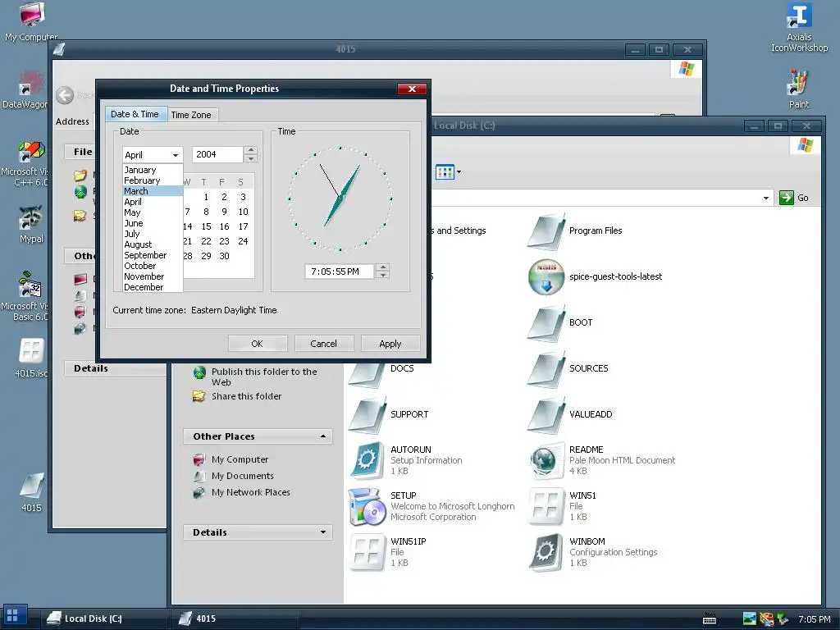Click the Start button on taskbar

pos(13,616)
